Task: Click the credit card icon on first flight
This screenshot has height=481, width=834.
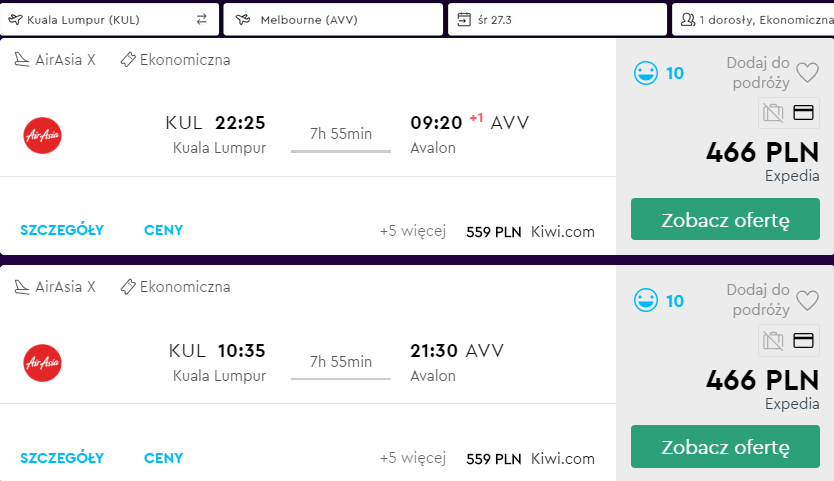Action: (x=803, y=112)
